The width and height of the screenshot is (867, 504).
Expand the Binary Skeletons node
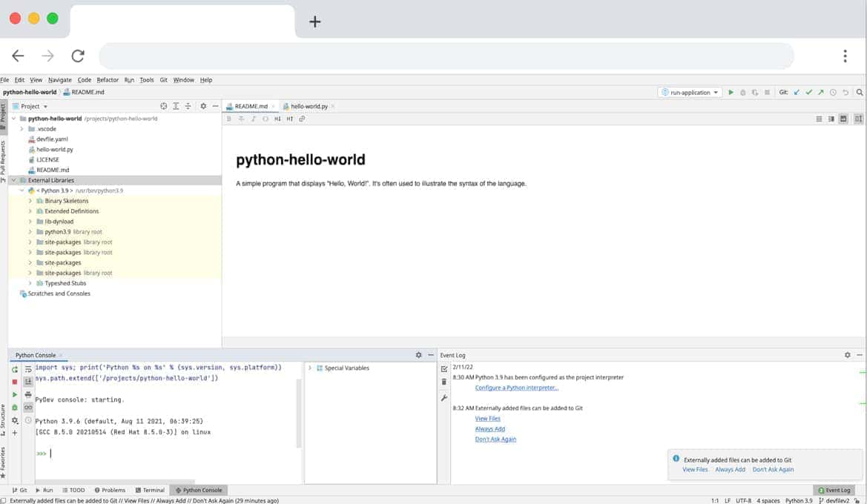click(x=30, y=201)
